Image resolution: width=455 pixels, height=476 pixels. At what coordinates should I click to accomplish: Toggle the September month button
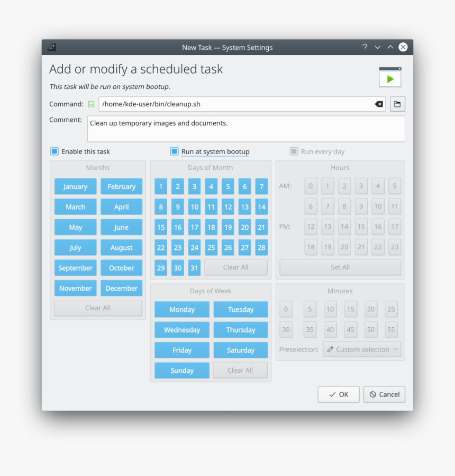click(76, 268)
